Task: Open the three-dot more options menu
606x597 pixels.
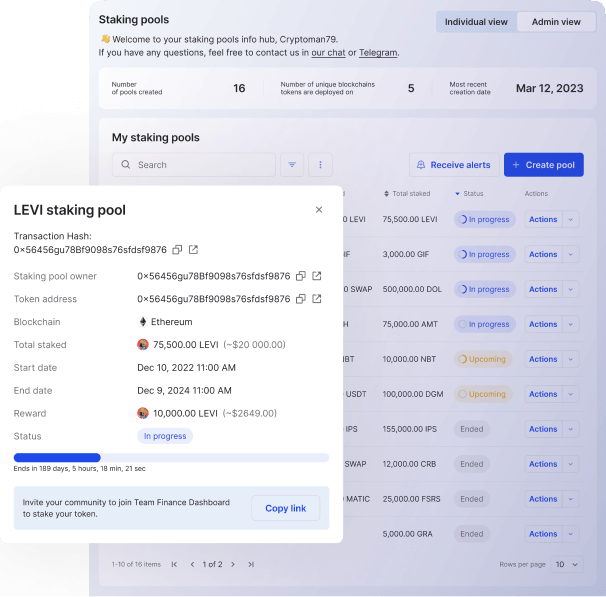Action: [320, 165]
